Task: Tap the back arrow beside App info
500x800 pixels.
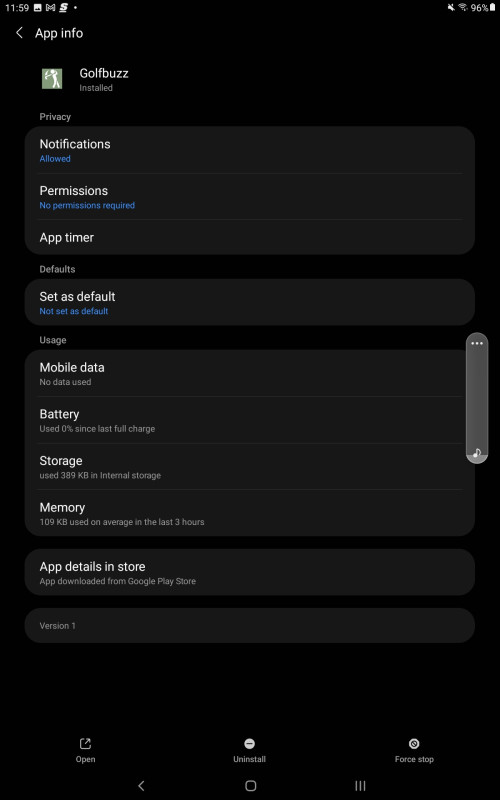Action: click(x=19, y=33)
